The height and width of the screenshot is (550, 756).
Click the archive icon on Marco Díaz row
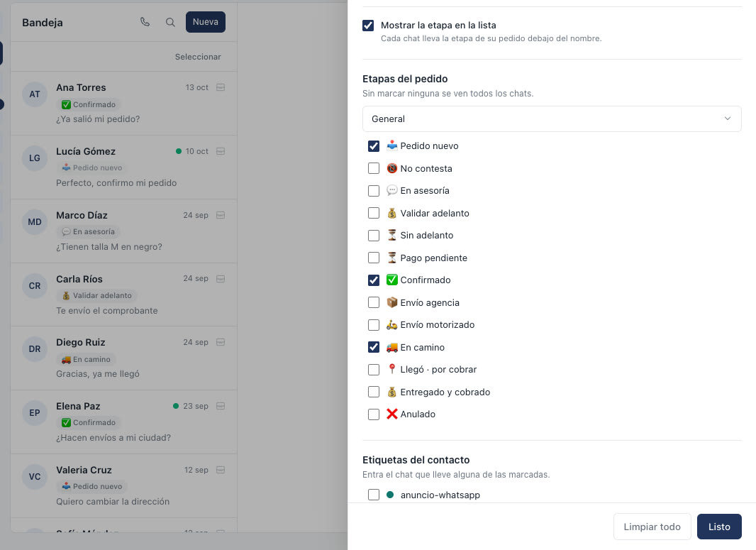point(221,215)
